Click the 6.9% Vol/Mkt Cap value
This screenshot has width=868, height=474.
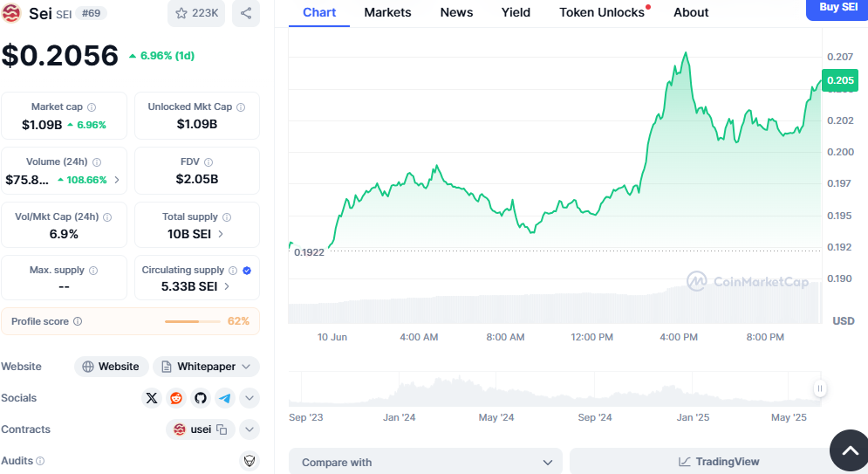(x=64, y=234)
